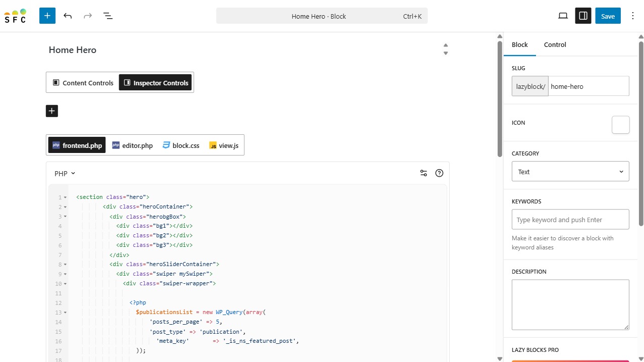Expand the PHP language dropdown

click(x=65, y=173)
